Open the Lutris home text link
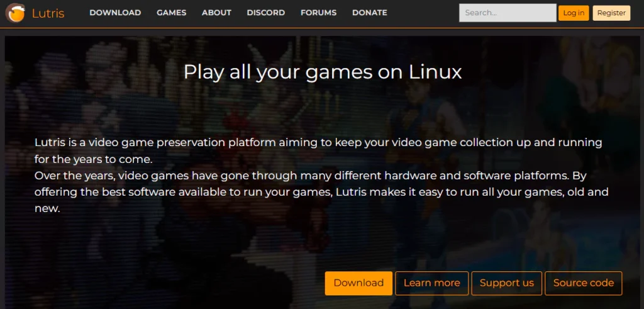644x309 pixels. (48, 13)
